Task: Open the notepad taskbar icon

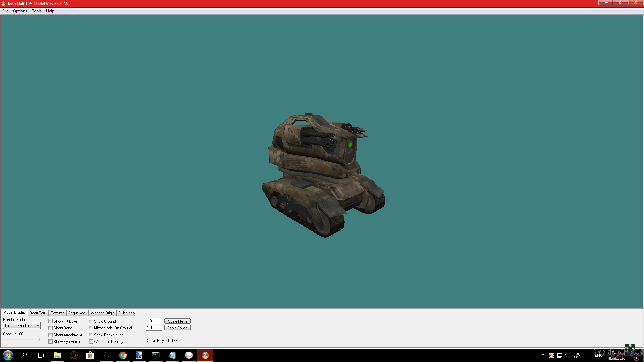Action: [x=172, y=355]
